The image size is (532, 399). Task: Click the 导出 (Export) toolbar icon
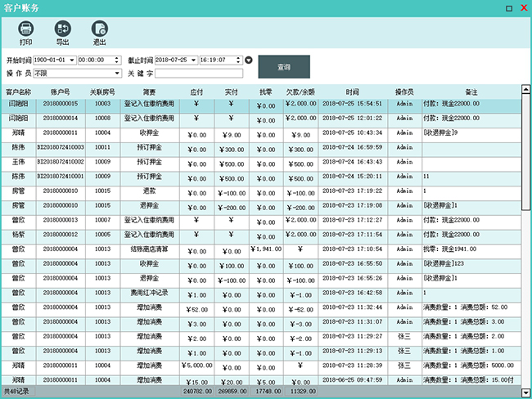coord(62,31)
